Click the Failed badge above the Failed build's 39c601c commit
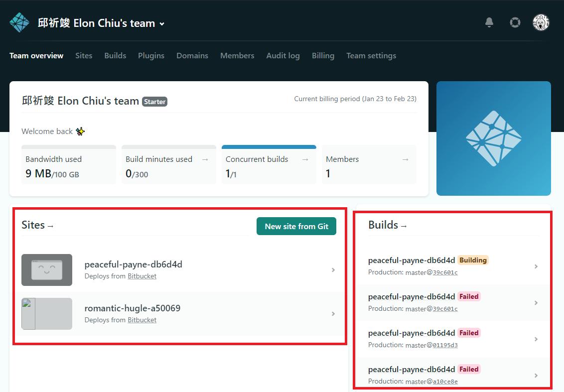This screenshot has height=392, width=564. 469,297
